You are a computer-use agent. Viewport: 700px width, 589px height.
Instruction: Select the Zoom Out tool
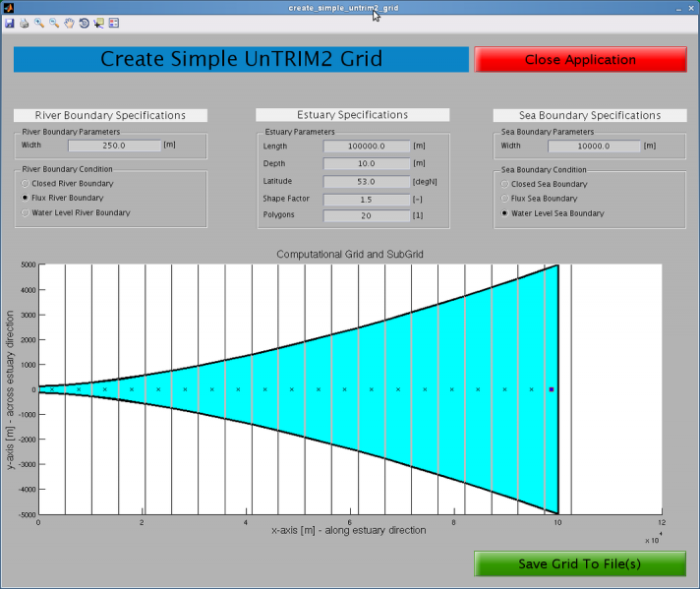[x=54, y=23]
